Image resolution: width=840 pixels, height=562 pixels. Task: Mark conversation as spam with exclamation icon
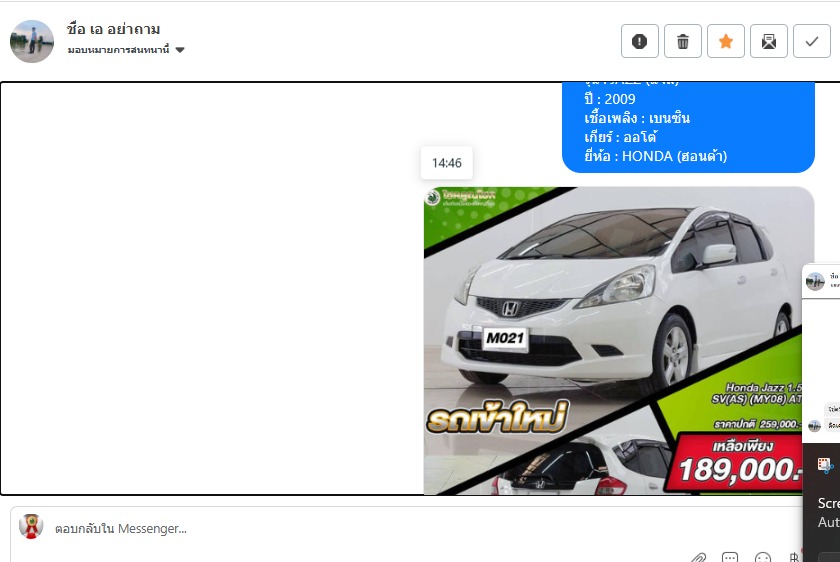coord(640,41)
